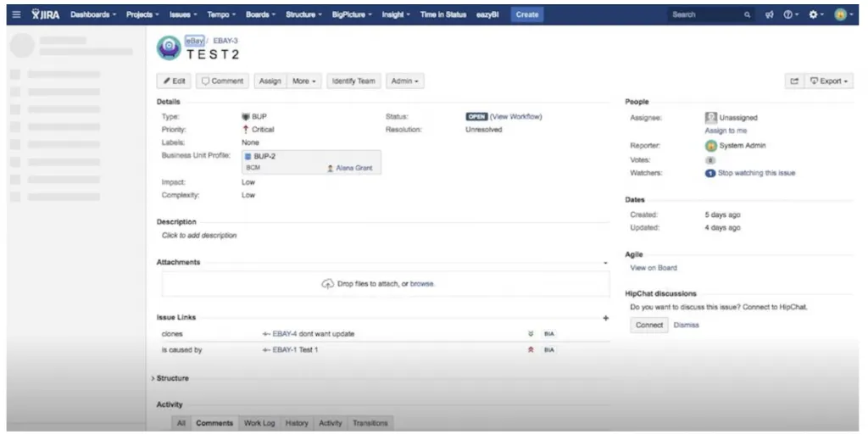Open the user profile avatar menu
This screenshot has width=868, height=440.
[x=843, y=15]
